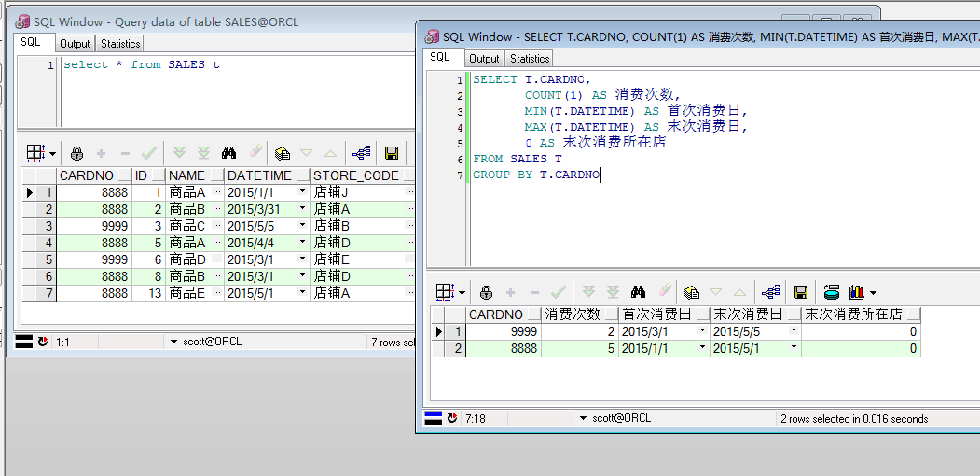Open Statistics tab in the GROUP BY window

(x=530, y=59)
